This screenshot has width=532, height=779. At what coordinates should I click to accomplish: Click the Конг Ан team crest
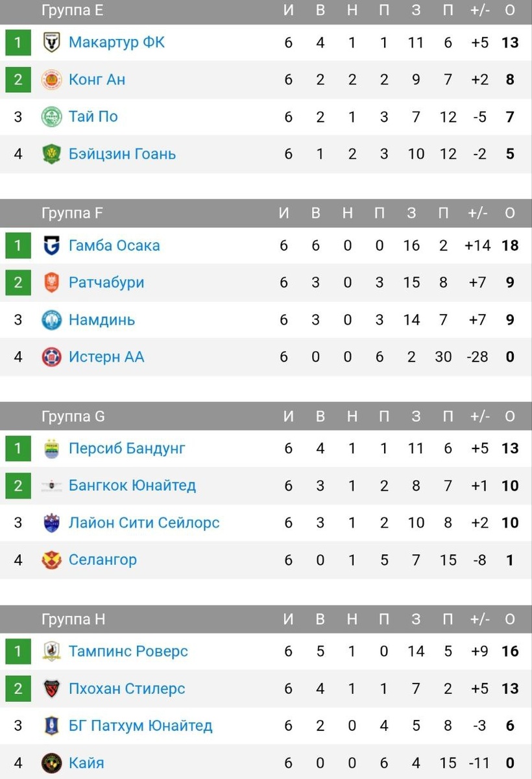(51, 80)
